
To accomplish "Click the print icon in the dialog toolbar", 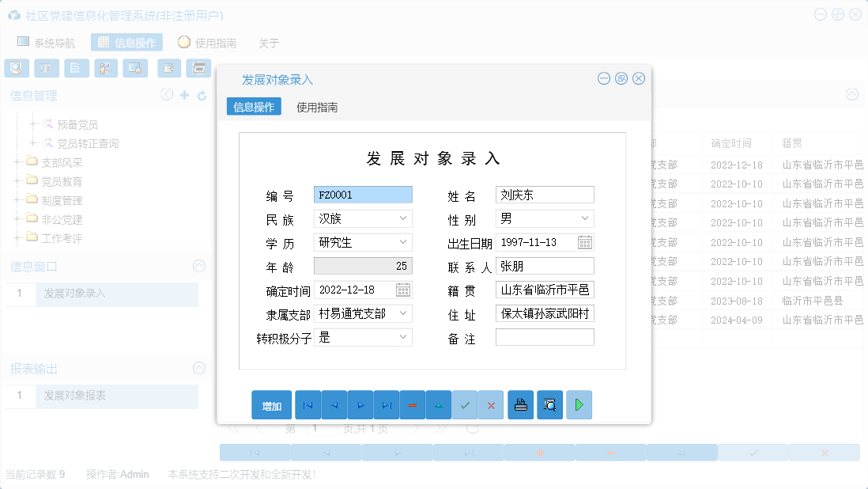I will click(520, 404).
